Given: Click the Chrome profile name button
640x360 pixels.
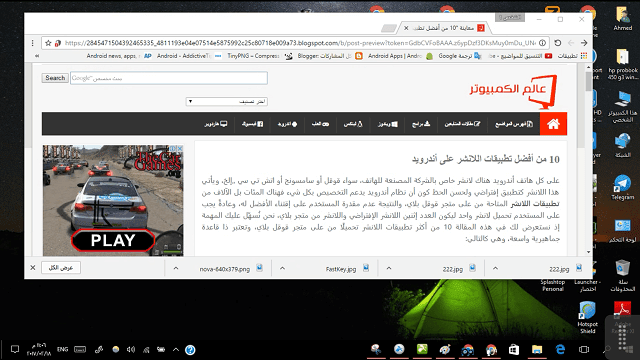Looking at the screenshot, I should [510, 17].
